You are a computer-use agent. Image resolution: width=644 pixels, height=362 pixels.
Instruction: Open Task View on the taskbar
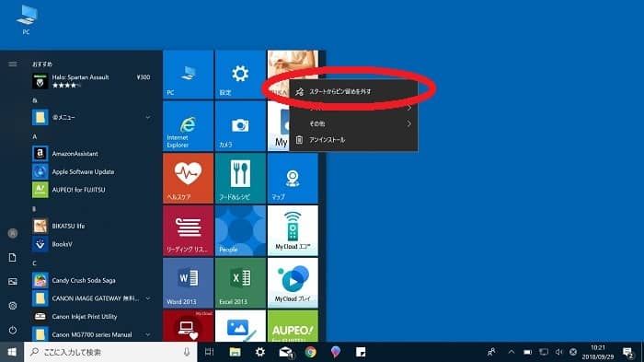[210, 352]
